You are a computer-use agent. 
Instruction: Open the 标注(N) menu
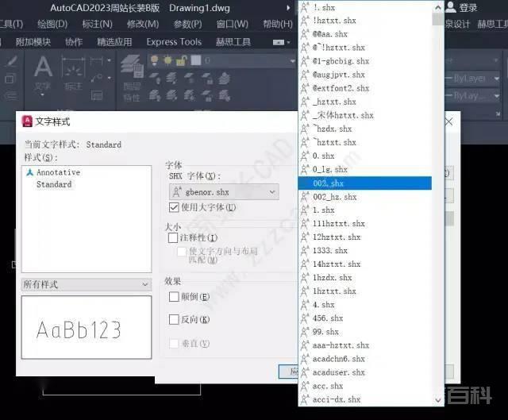click(97, 24)
